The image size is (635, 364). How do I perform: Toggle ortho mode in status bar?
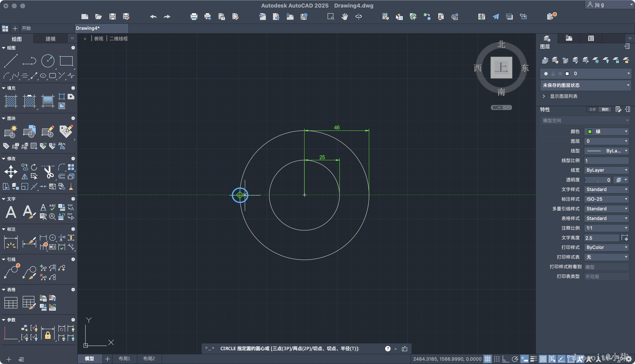click(x=505, y=359)
